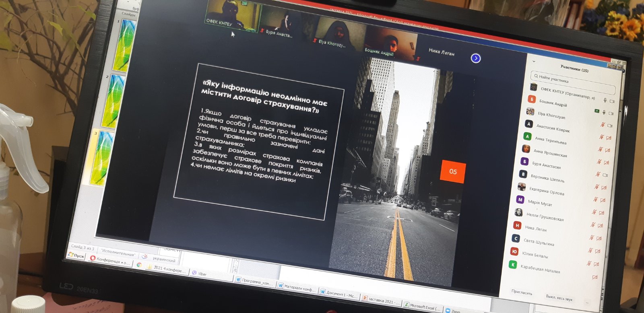Toggle mute for Нелли Грушковская
This screenshot has height=313, width=644.
594,212
